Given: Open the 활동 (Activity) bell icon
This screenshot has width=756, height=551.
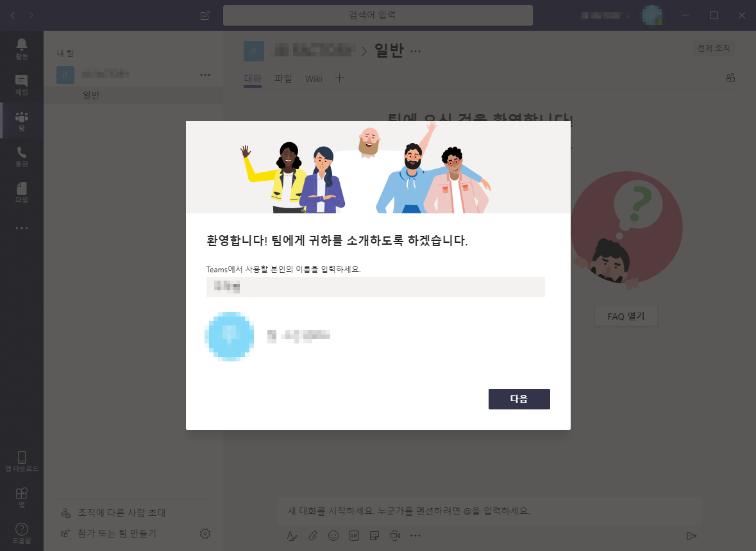Looking at the screenshot, I should [x=22, y=49].
